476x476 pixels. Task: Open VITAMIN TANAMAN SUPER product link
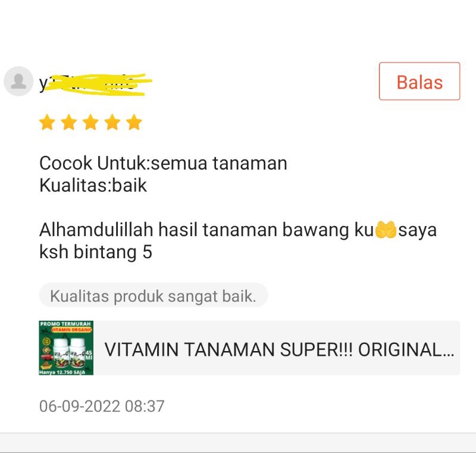279,349
